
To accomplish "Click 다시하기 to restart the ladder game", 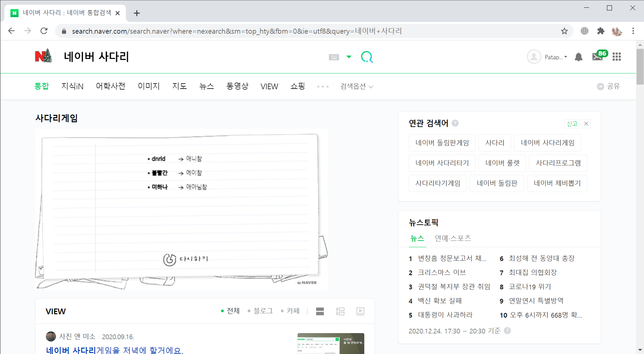I will click(186, 259).
